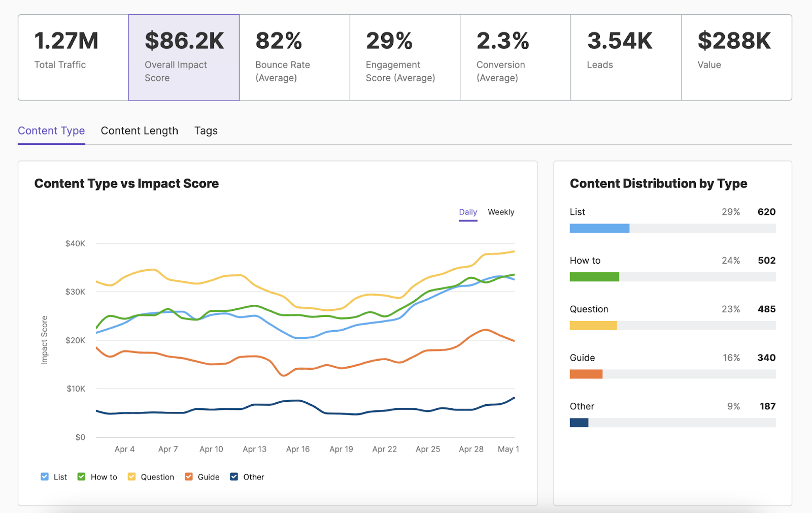Switch the chart to Weekly view
812x513 pixels.
click(x=500, y=212)
